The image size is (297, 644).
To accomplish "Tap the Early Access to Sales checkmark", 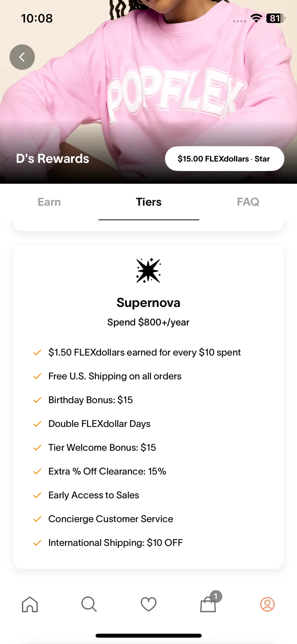I will tap(37, 495).
